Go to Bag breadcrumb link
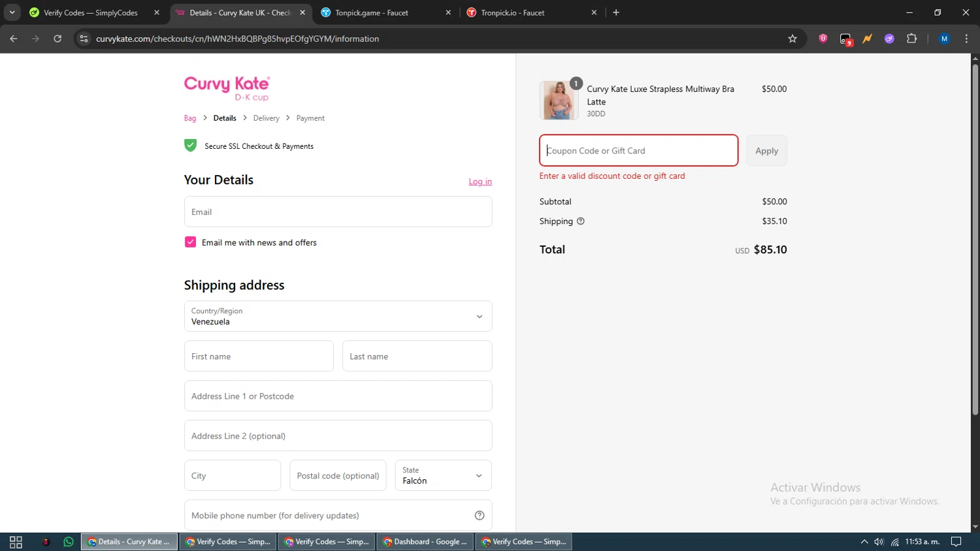 (x=190, y=118)
